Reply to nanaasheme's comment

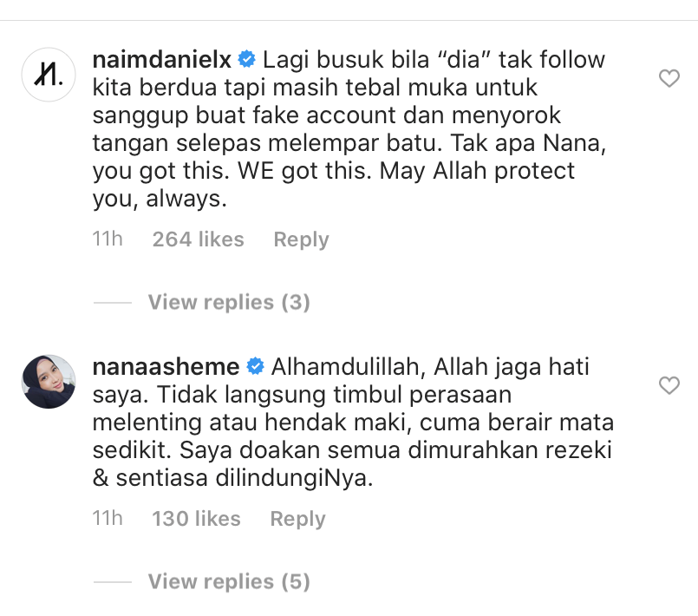pyautogui.click(x=297, y=519)
